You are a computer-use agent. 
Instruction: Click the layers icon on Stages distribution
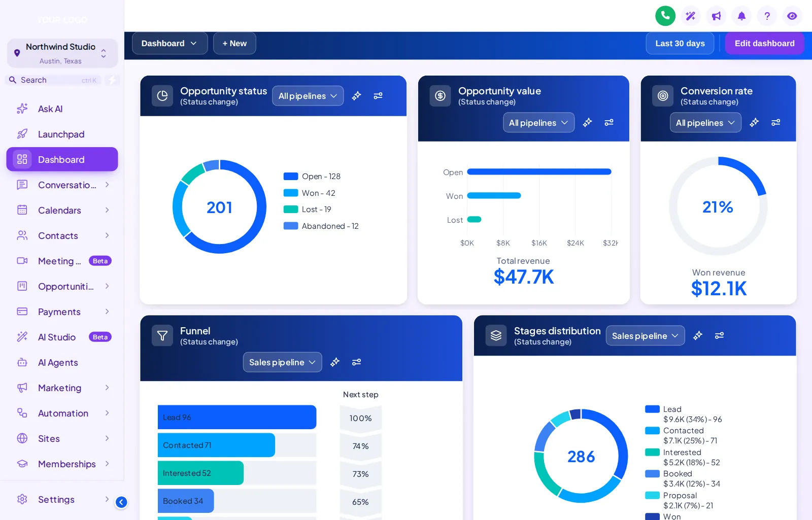(x=496, y=336)
